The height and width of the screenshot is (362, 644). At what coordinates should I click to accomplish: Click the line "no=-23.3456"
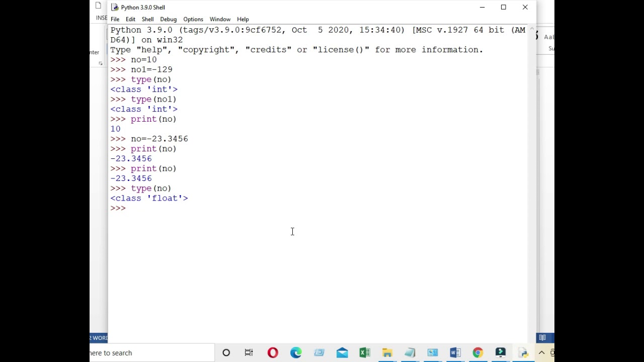click(x=159, y=139)
